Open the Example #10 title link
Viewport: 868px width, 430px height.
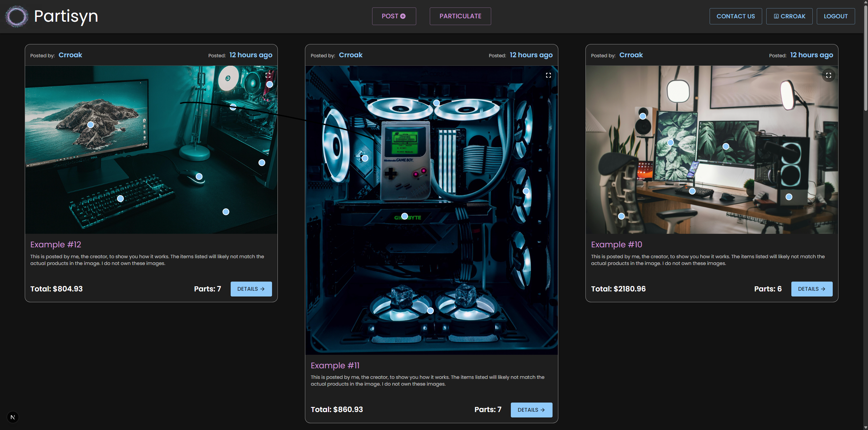coord(616,245)
